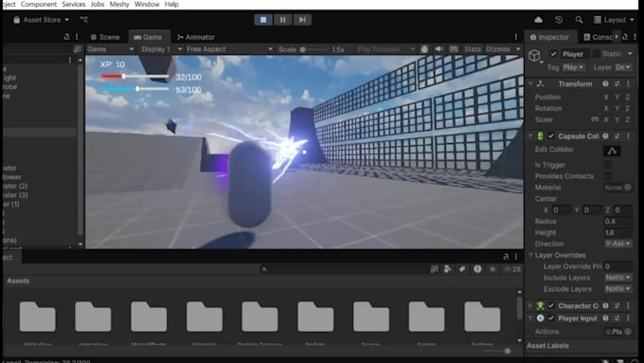Viewport: 644px width, 363px height.
Task: Click the Project search by type icon
Action: click(x=447, y=269)
